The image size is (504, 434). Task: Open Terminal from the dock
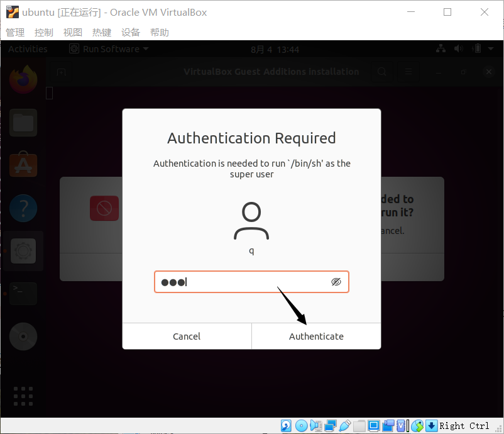pos(23,294)
